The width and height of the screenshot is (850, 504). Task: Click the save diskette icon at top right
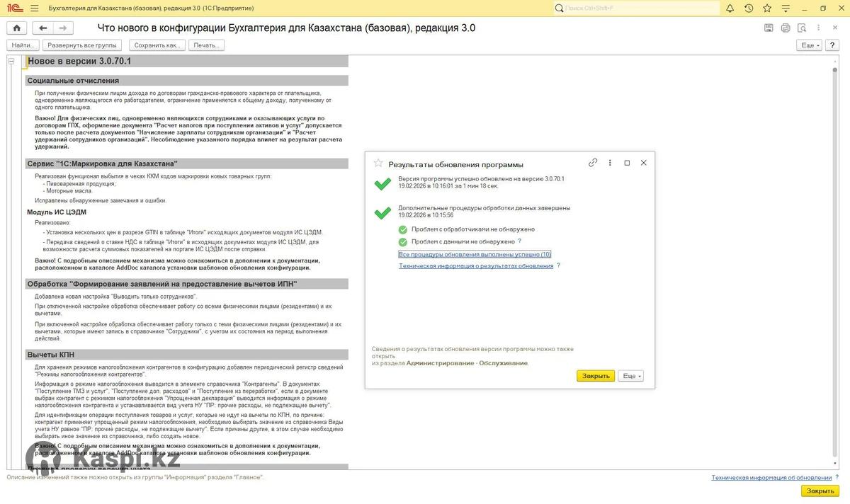point(769,28)
